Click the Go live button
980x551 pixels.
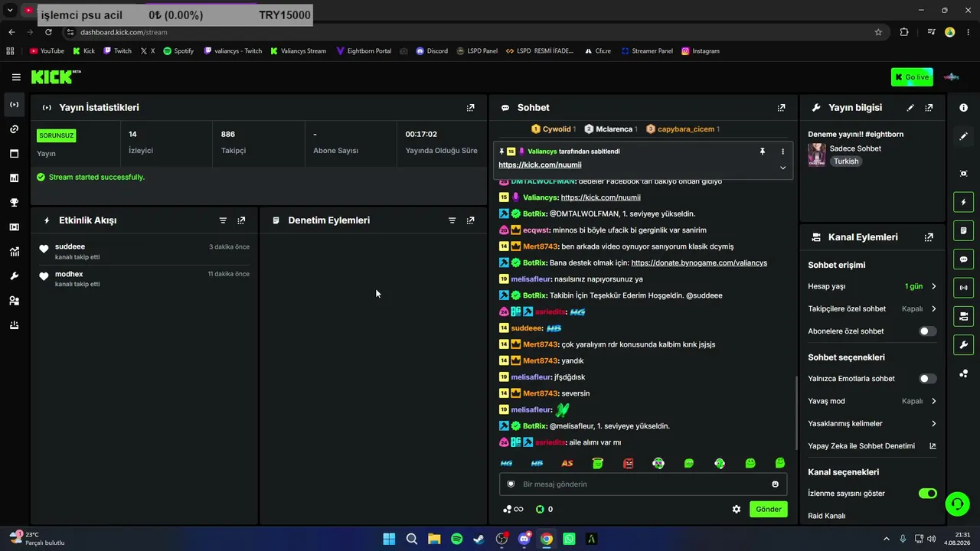[x=912, y=77]
